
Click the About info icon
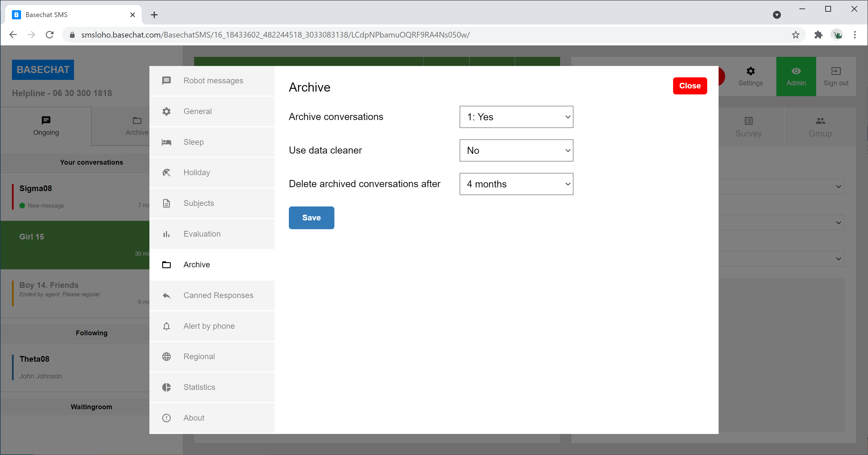tap(166, 418)
